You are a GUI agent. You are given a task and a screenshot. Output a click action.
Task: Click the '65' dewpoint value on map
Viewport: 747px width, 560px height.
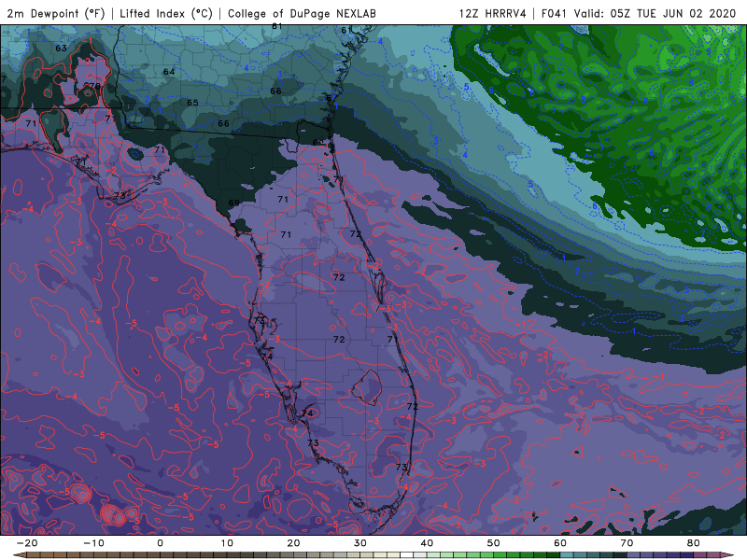click(192, 103)
